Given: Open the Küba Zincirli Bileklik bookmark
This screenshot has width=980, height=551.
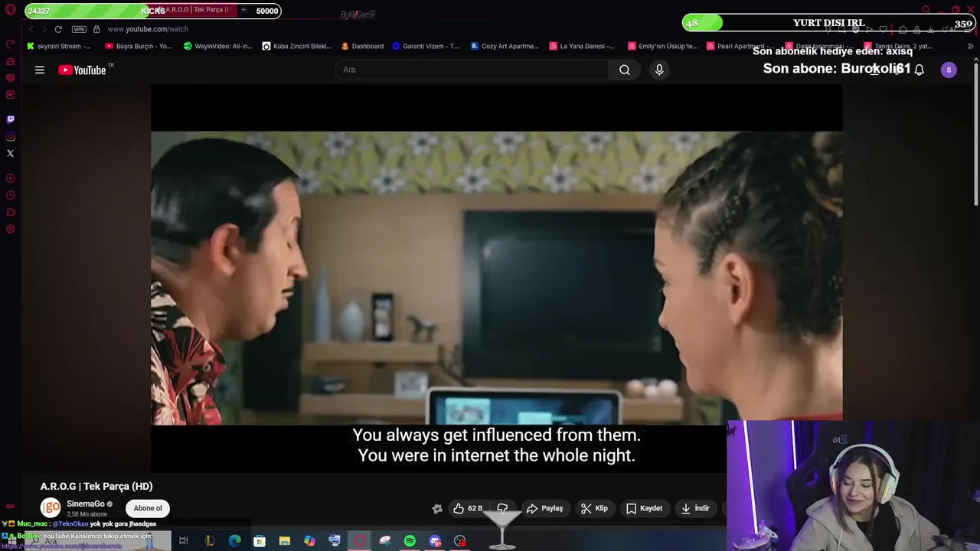Looking at the screenshot, I should 297,46.
